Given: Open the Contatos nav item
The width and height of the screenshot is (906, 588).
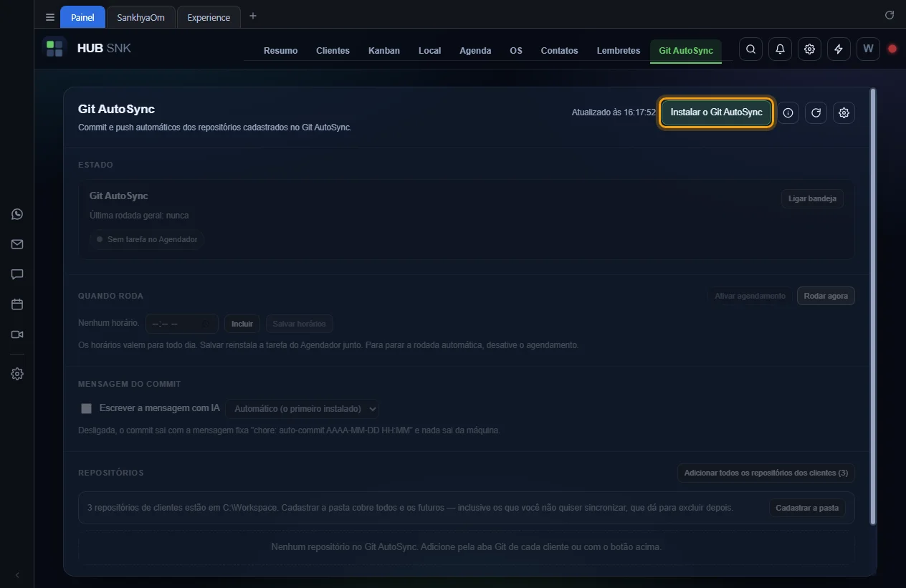Looking at the screenshot, I should click(559, 51).
